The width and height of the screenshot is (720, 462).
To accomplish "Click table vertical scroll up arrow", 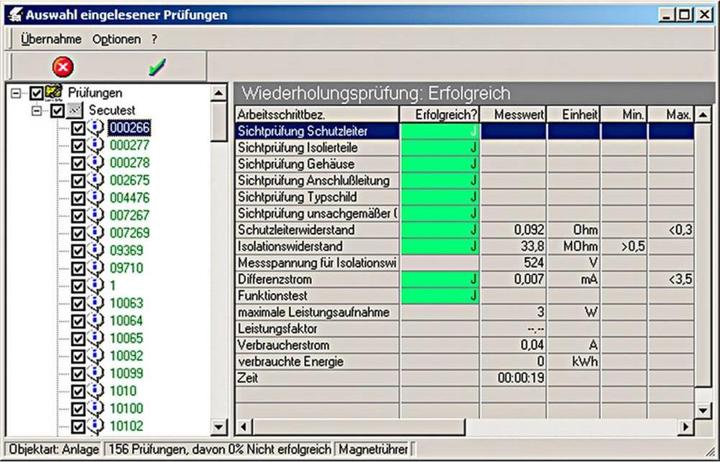I will [x=703, y=114].
